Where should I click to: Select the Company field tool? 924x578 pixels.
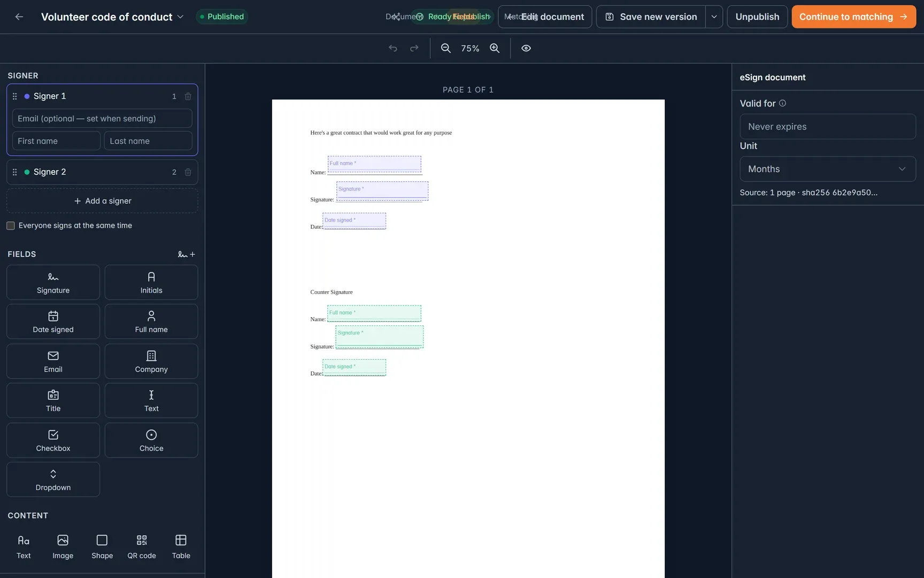[151, 361]
